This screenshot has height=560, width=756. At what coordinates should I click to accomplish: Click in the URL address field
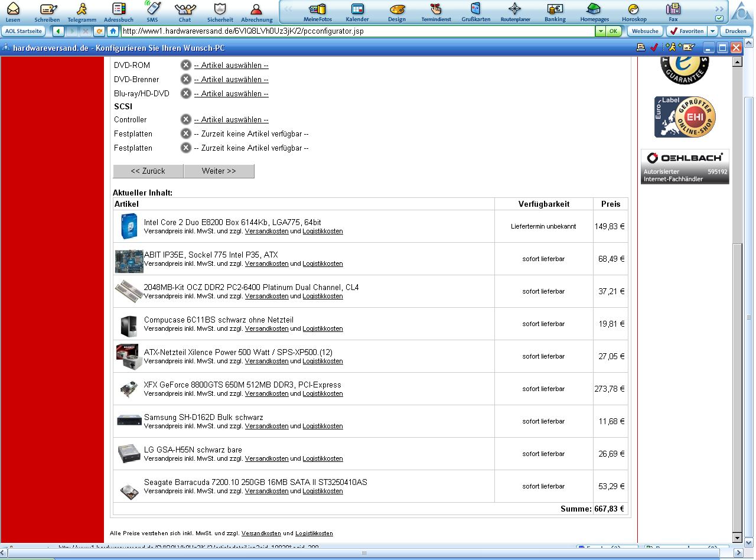357,31
